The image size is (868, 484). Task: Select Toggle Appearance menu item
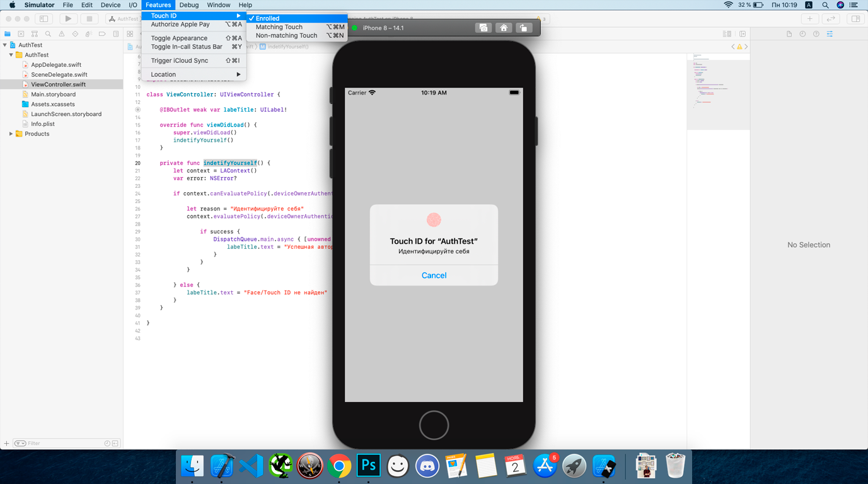[x=194, y=38]
